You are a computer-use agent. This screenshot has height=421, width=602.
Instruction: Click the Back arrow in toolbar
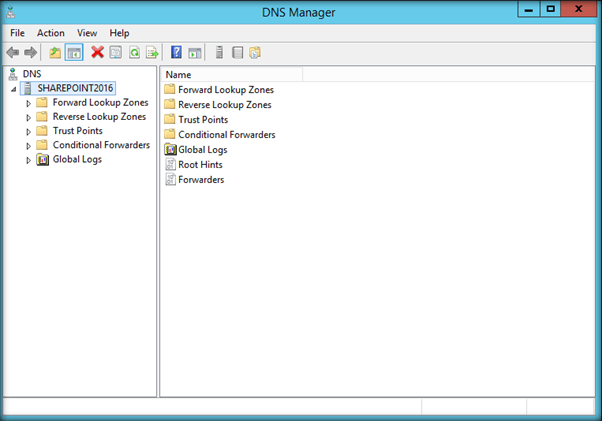pyautogui.click(x=13, y=52)
